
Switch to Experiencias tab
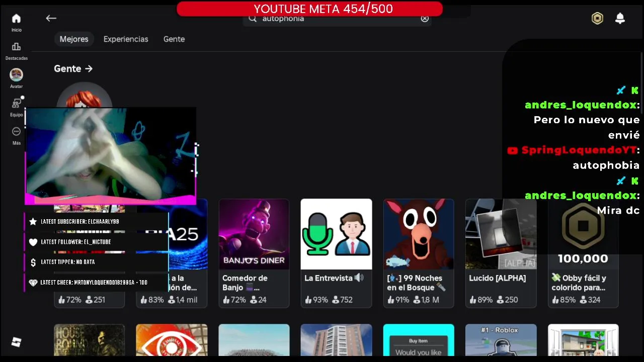[x=126, y=39]
